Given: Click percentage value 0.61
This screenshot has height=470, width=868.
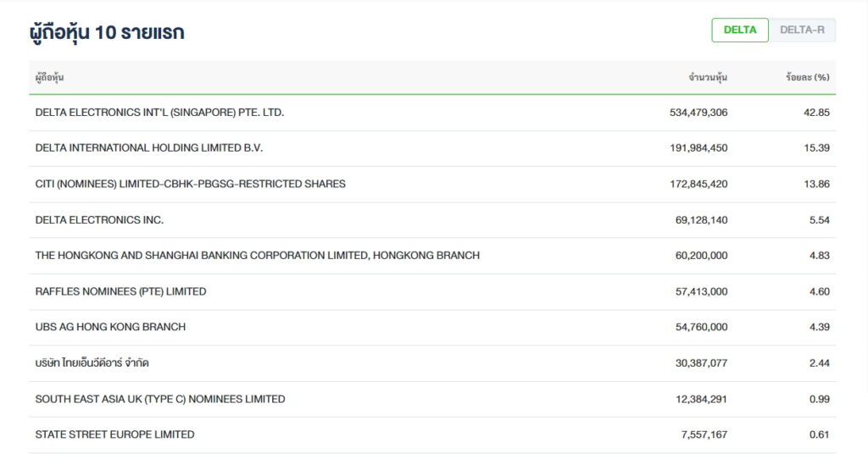Looking at the screenshot, I should click(820, 434).
